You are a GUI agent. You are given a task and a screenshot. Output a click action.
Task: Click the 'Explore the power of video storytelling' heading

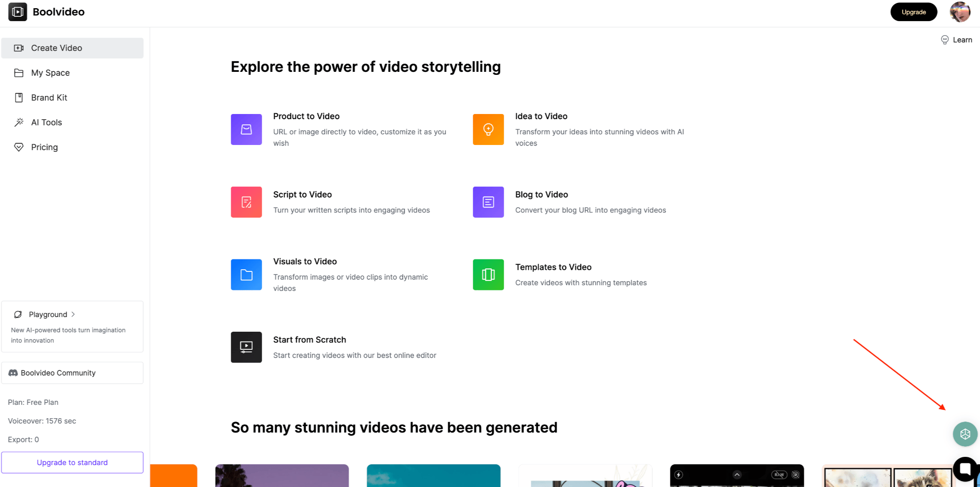[x=366, y=67]
